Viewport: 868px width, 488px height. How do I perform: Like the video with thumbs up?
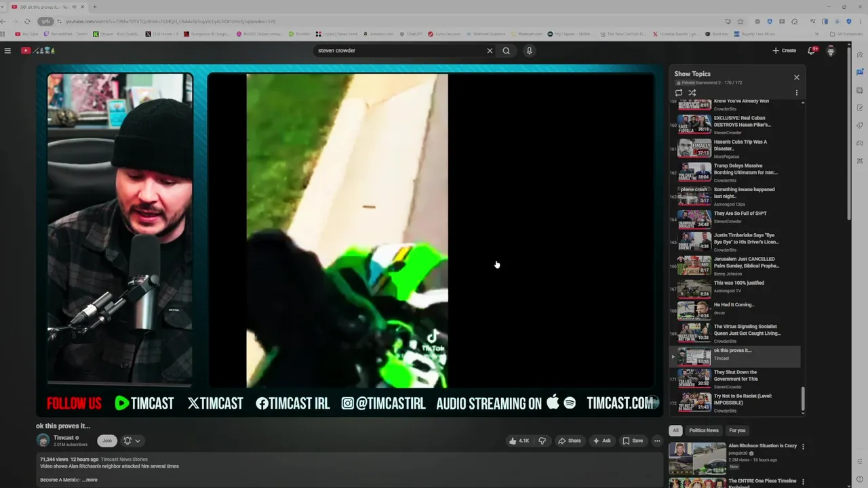coord(519,441)
